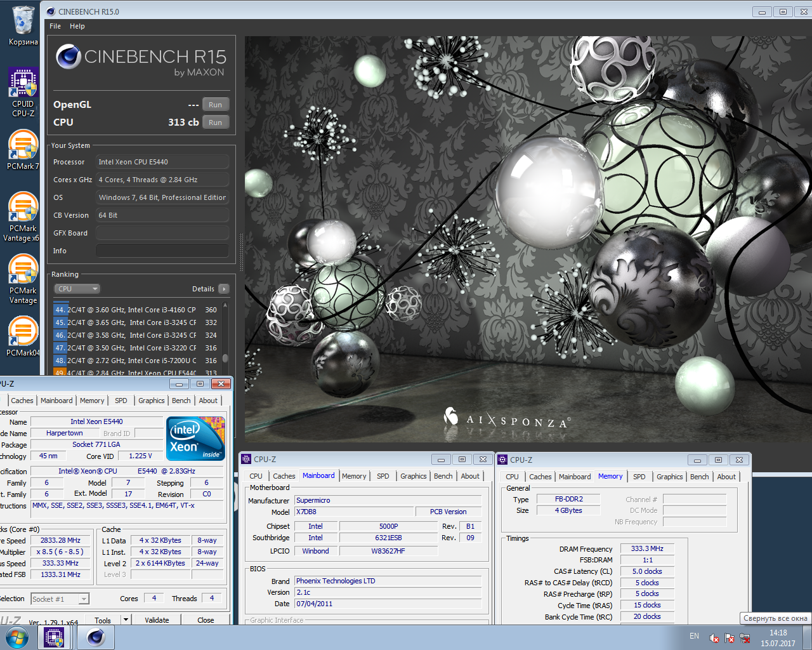Click the GFX Board field
Viewport: 812px width, 650px height.
(162, 233)
